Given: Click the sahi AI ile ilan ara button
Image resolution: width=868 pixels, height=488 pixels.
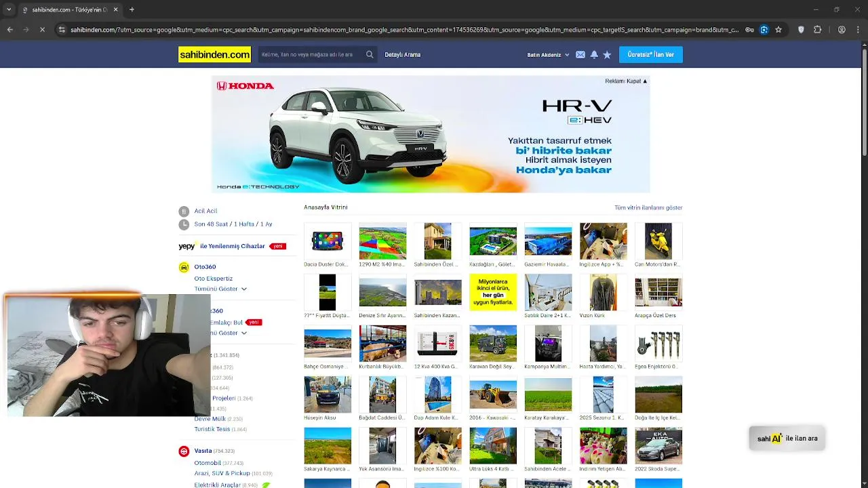Looking at the screenshot, I should coord(787,439).
